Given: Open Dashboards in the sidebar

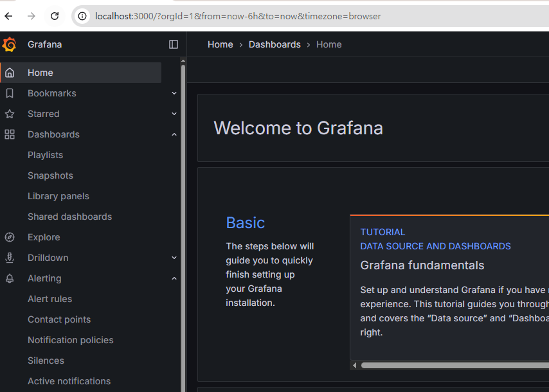Looking at the screenshot, I should [x=53, y=134].
